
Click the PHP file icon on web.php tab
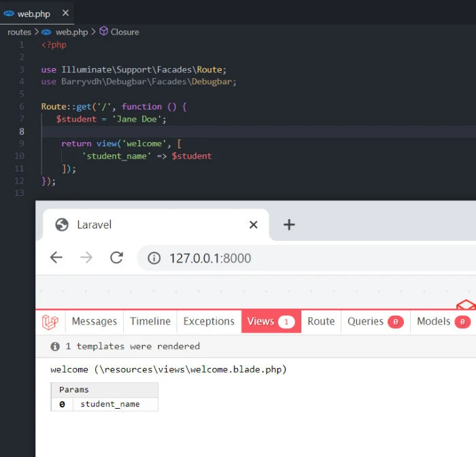point(9,13)
